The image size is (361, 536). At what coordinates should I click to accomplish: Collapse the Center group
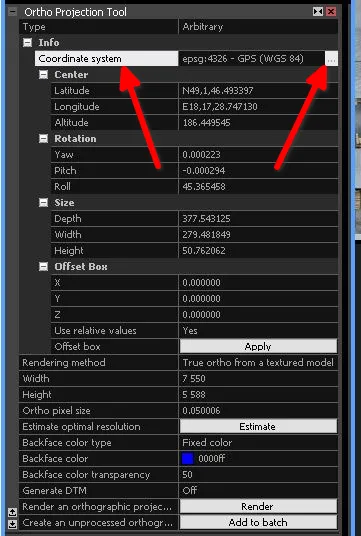[43, 75]
